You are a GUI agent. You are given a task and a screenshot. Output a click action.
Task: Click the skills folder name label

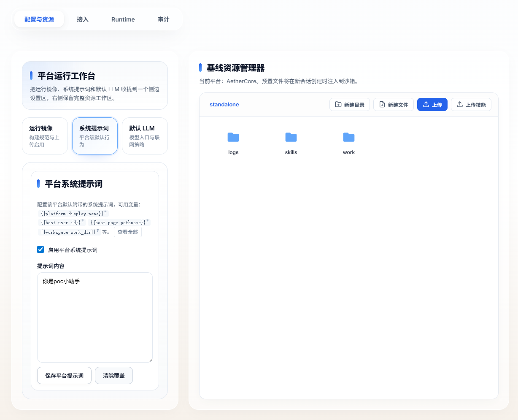[x=291, y=152]
